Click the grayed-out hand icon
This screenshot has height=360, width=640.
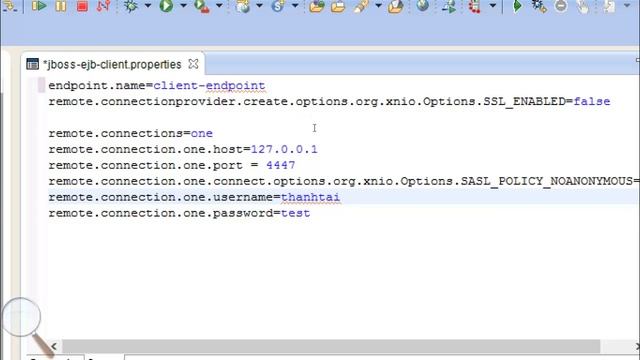583,6
